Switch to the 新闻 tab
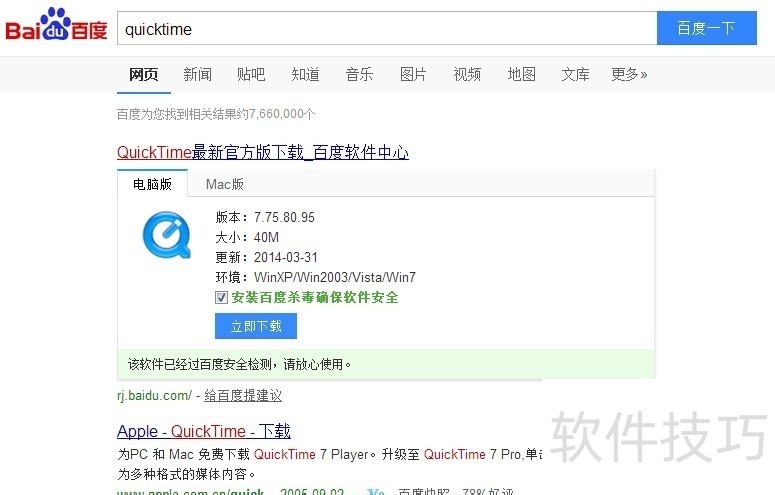The height and width of the screenshot is (495, 775). [198, 75]
